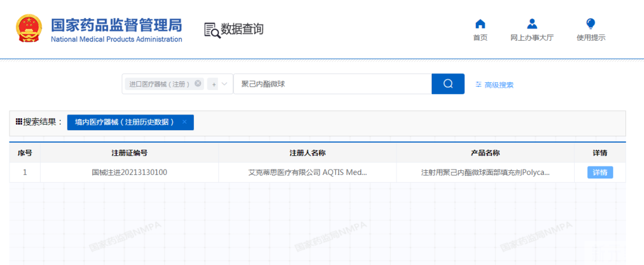Expand the category dropdown chevron
The height and width of the screenshot is (265, 644).
[225, 84]
